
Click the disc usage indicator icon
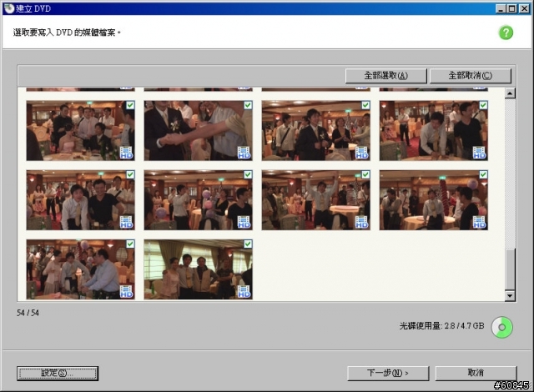(501, 327)
